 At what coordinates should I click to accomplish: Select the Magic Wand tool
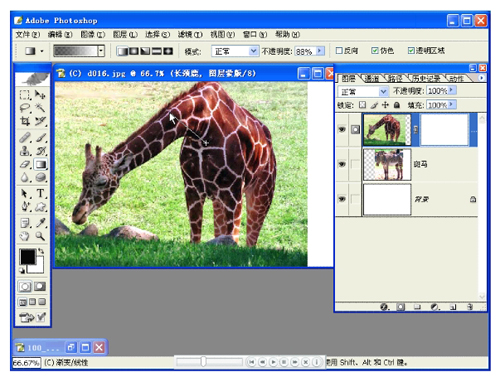coord(40,108)
